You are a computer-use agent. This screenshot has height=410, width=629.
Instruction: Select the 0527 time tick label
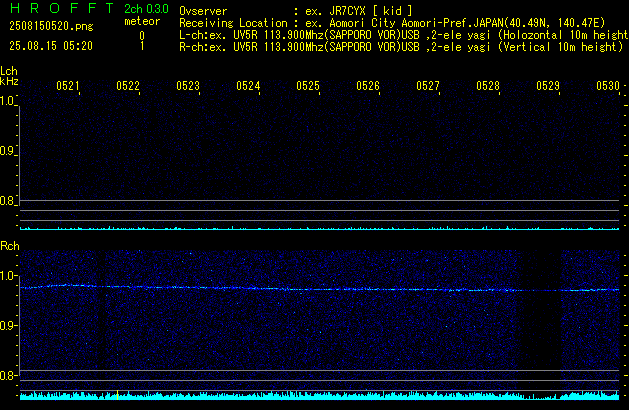pos(428,86)
